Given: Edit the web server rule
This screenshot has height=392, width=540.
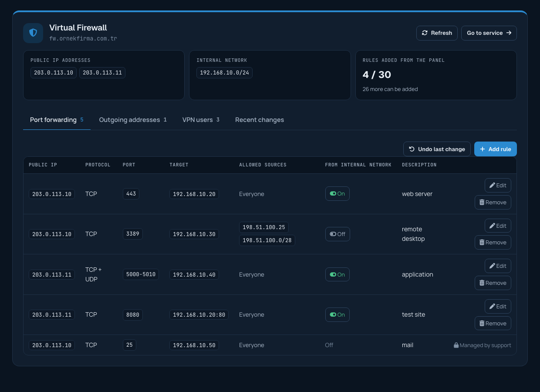Looking at the screenshot, I should point(498,186).
